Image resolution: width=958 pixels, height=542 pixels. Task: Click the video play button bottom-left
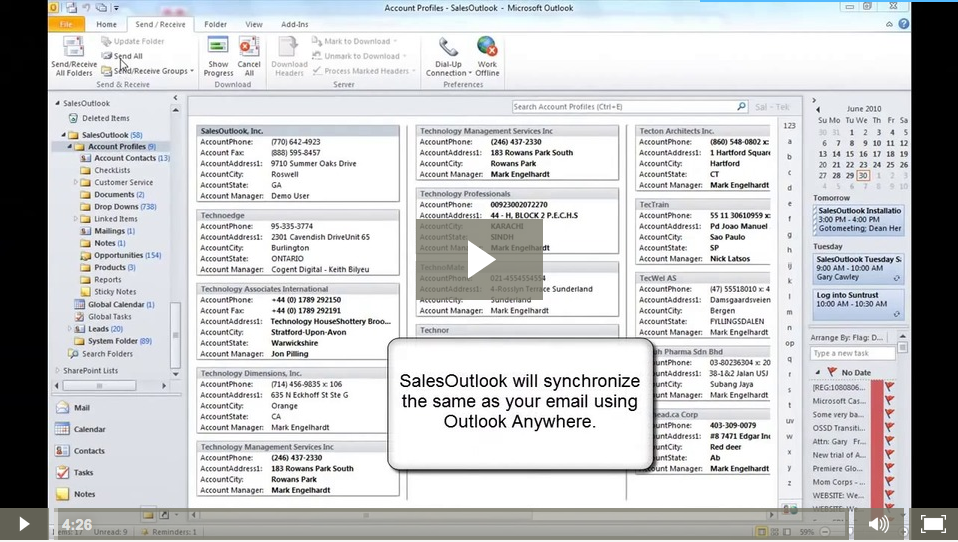pyautogui.click(x=24, y=524)
